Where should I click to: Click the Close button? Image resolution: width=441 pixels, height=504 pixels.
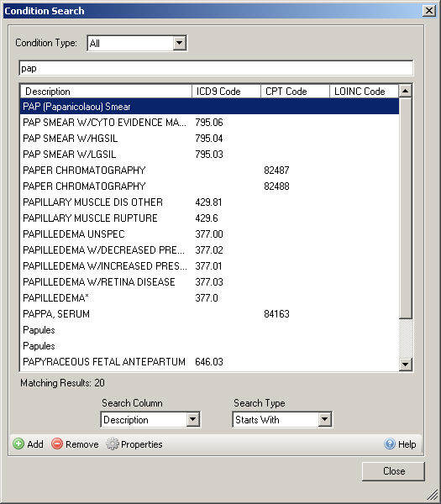393,471
